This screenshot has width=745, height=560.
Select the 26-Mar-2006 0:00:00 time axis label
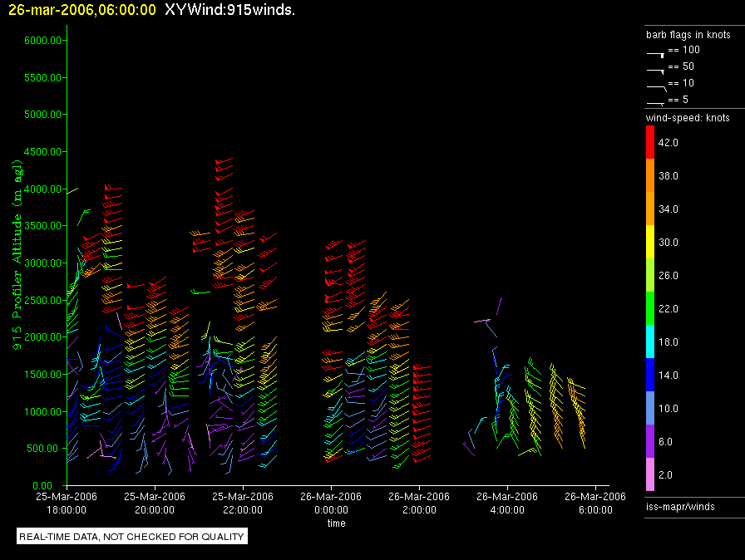click(330, 503)
